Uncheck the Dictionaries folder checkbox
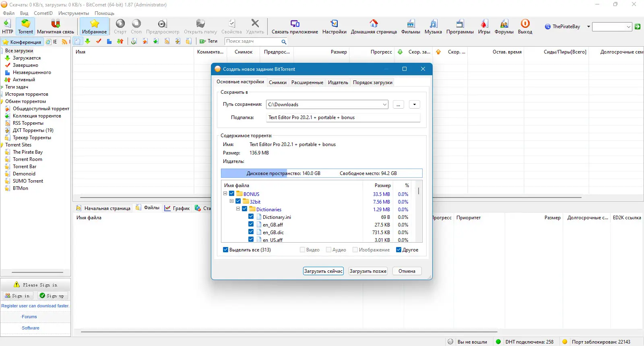This screenshot has width=644, height=346. tap(245, 209)
